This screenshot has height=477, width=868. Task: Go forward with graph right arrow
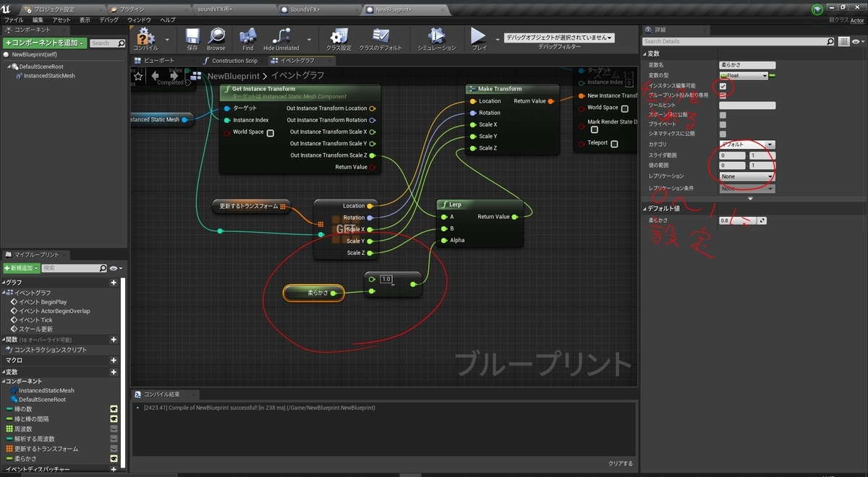[x=175, y=75]
